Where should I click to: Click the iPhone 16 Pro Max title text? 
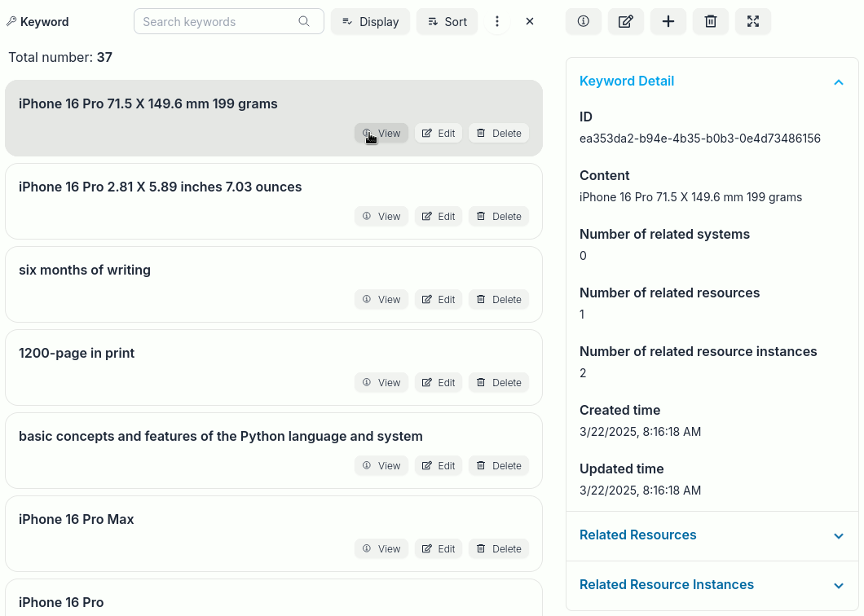(x=76, y=520)
